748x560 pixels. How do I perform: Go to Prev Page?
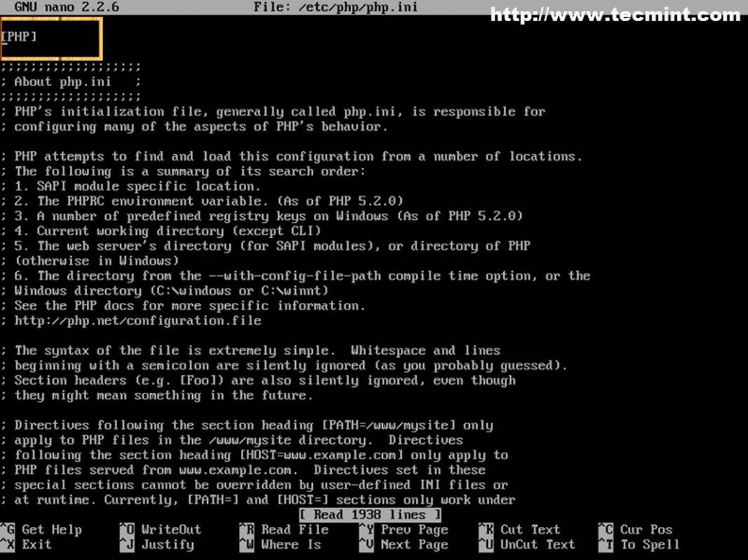(413, 529)
